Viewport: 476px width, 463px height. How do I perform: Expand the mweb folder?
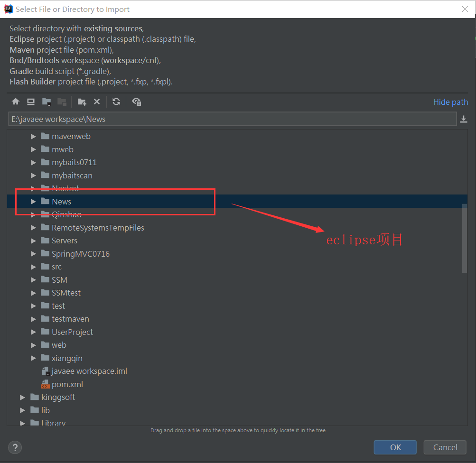[x=33, y=149]
